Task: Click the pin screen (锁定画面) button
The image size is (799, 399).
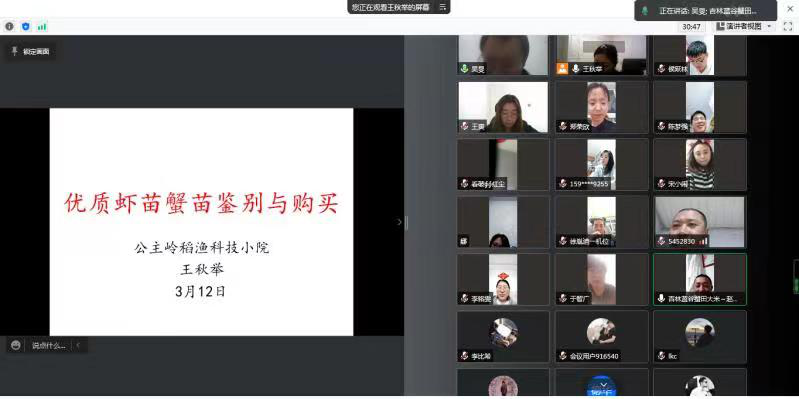Action: click(x=31, y=51)
